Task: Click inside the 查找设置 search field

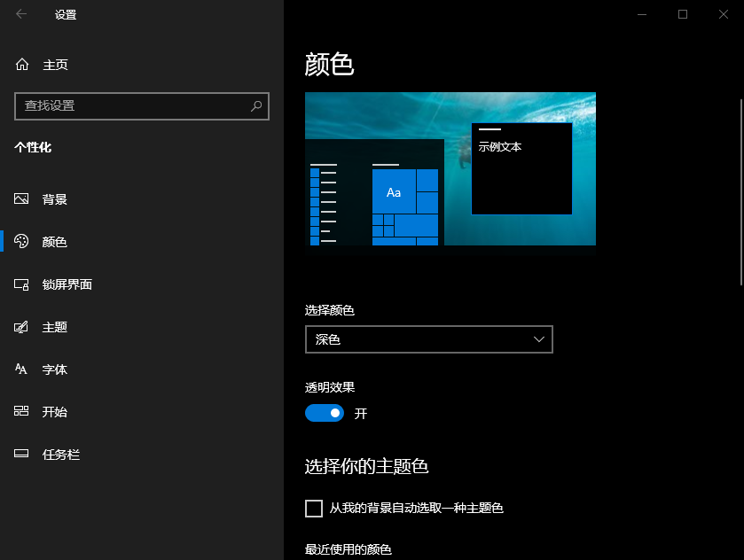Action: point(133,106)
